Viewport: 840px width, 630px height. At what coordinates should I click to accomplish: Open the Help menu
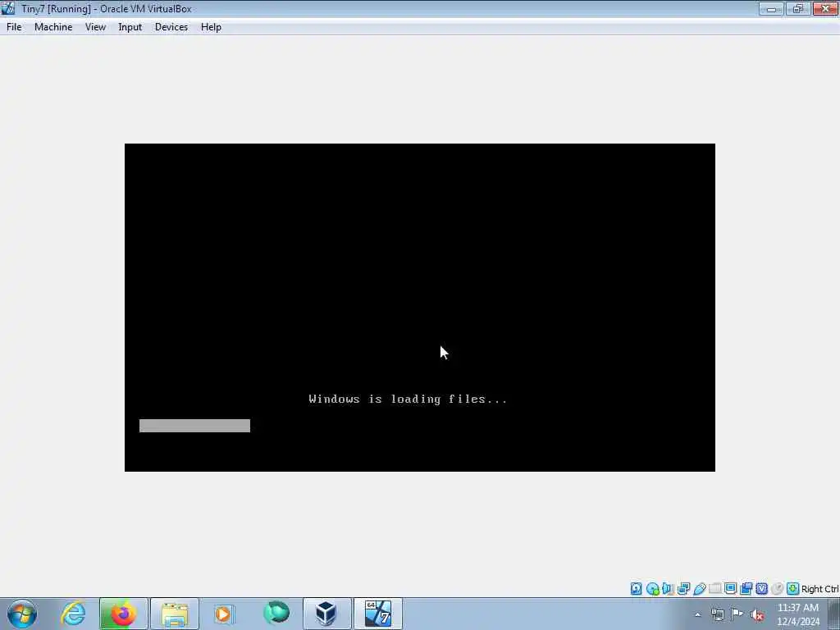[211, 27]
